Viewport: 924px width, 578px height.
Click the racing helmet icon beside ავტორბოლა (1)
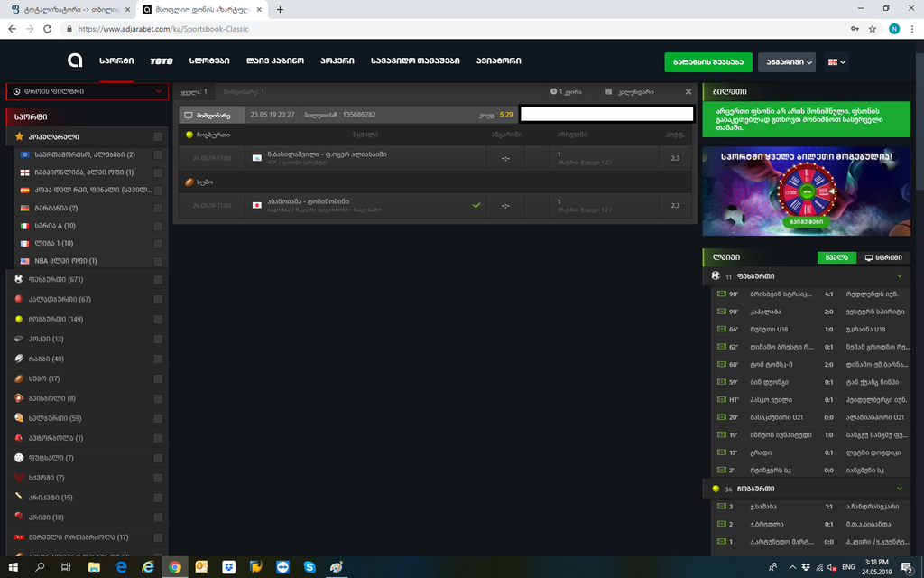[x=19, y=438]
